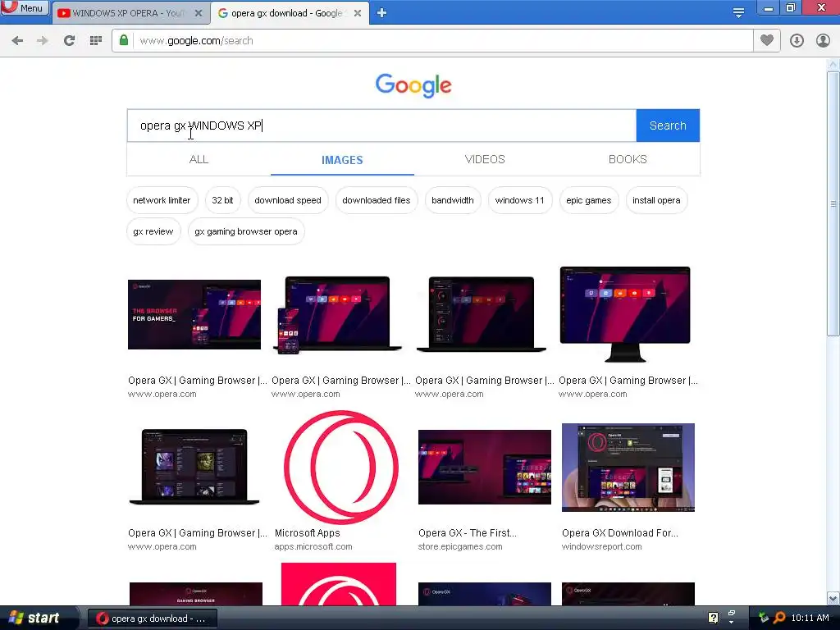Image resolution: width=840 pixels, height=630 pixels.
Task: Click the forward navigation arrow
Action: (x=43, y=41)
